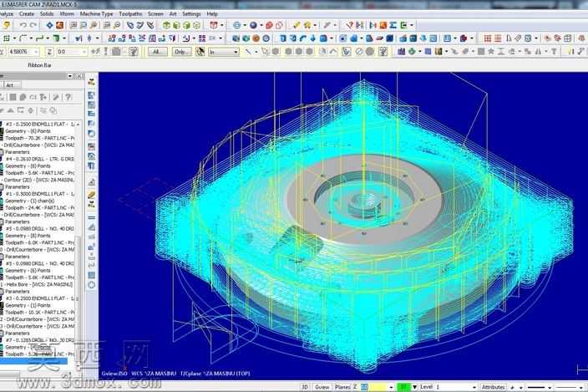Select 'Geometry - (1) chain(s)' row
This screenshot has height=392, width=588.
click(30, 201)
